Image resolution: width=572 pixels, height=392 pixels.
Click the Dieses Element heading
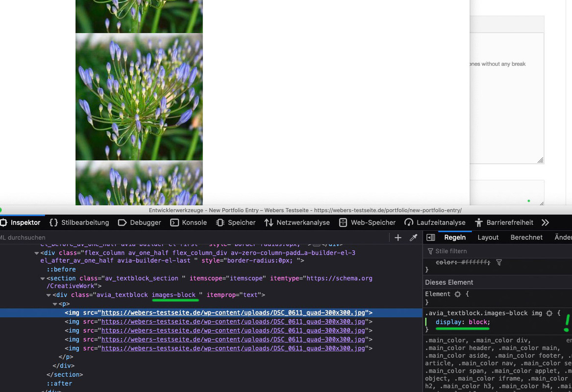(448, 283)
